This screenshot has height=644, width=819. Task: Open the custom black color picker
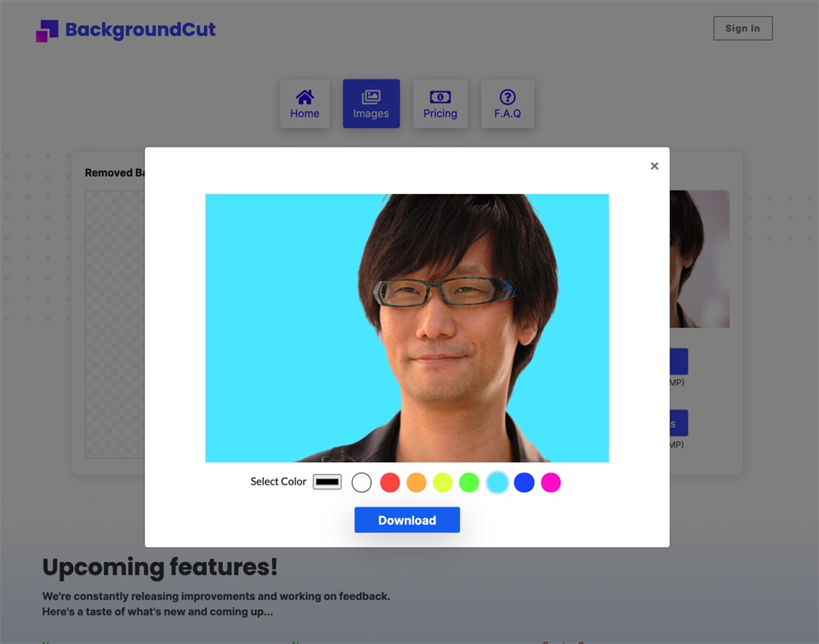(x=327, y=482)
